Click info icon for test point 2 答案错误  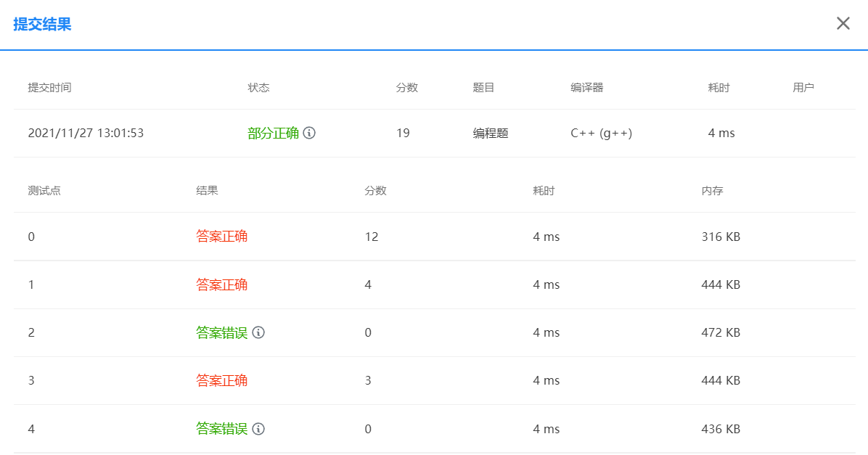click(258, 332)
